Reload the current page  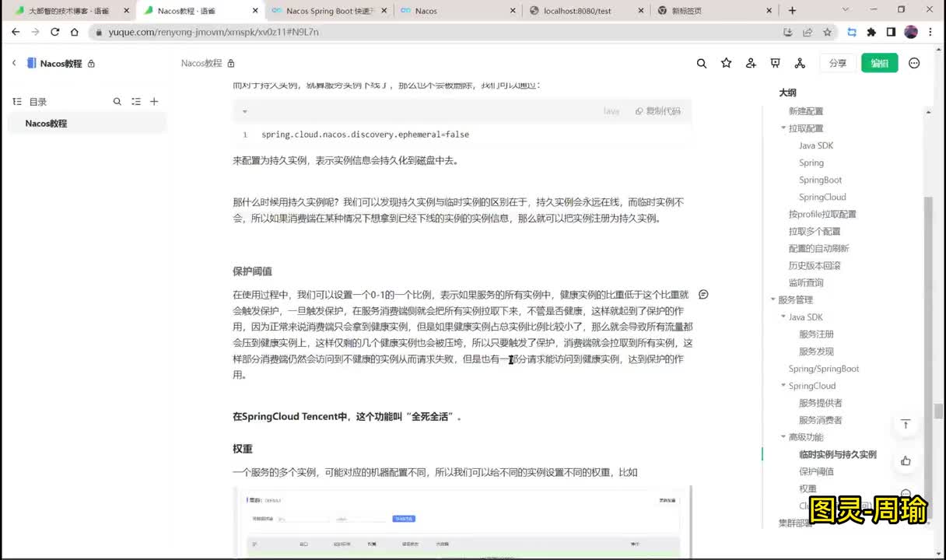54,32
